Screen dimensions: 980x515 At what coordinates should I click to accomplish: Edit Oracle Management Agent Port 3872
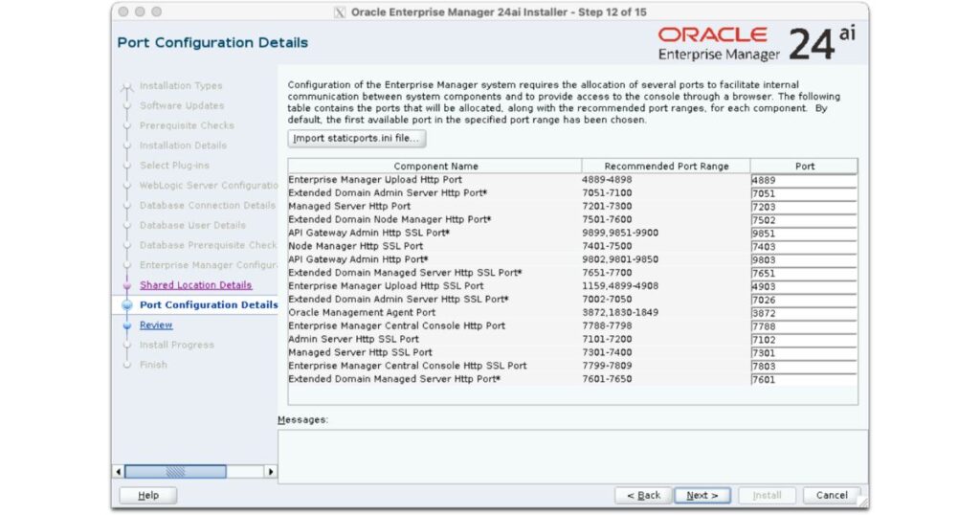(804, 313)
